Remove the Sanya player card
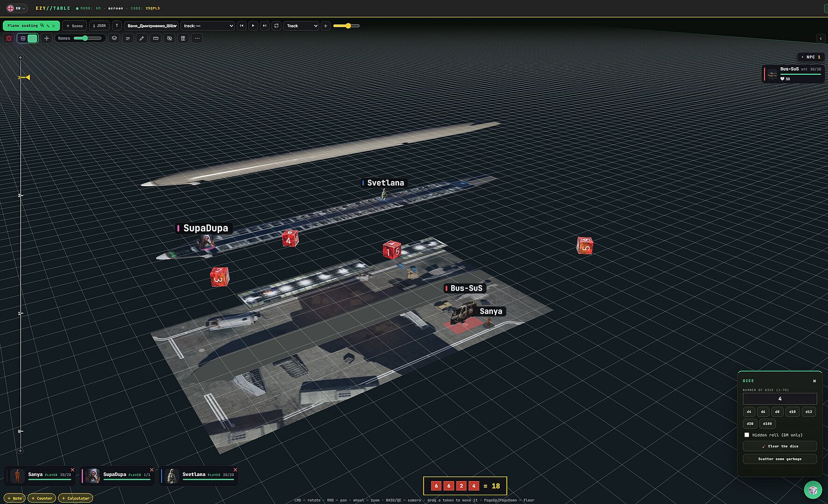Viewport: 828px width, 504px height. (x=72, y=470)
